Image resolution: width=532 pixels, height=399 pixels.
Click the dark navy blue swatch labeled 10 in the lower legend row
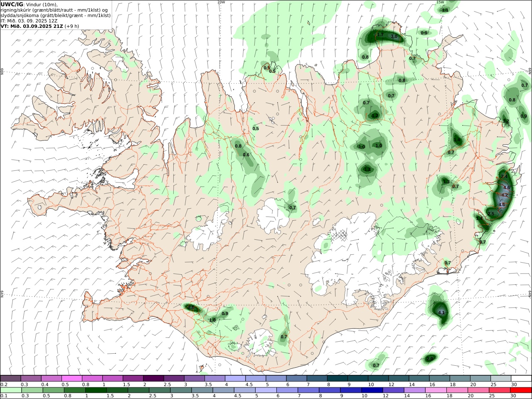[x=372, y=390]
